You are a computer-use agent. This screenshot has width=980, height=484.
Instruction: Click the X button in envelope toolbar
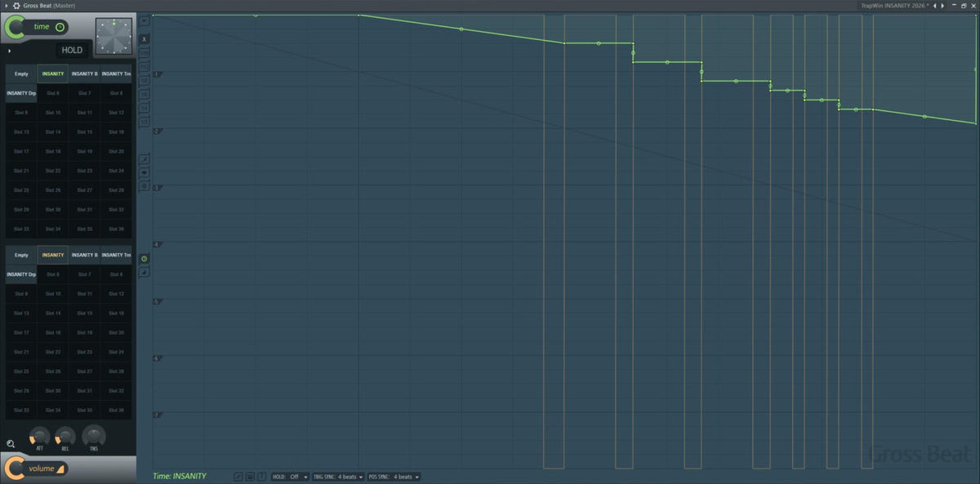click(x=144, y=38)
